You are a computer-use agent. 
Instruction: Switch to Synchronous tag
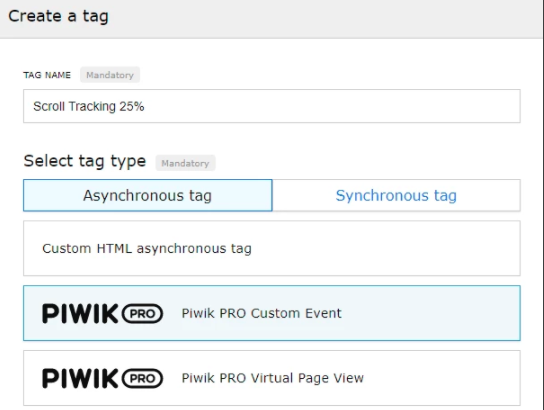[396, 195]
